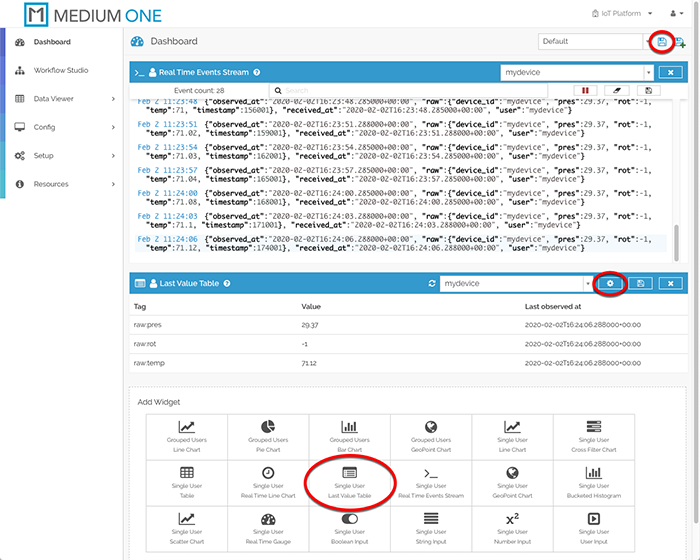Add Single User Last Value Table widget
Screen dimensions: 700x560
[350, 480]
